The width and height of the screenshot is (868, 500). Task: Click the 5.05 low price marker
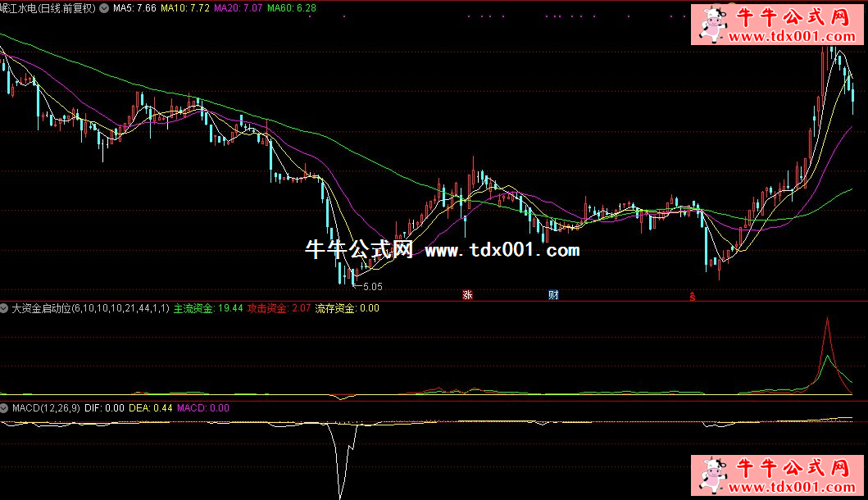pos(372,287)
